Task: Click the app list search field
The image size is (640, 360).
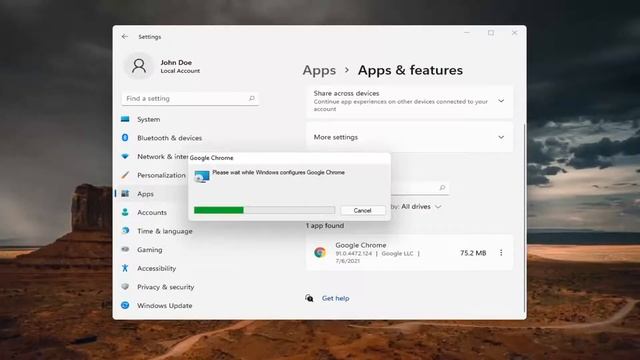Action: (420, 188)
